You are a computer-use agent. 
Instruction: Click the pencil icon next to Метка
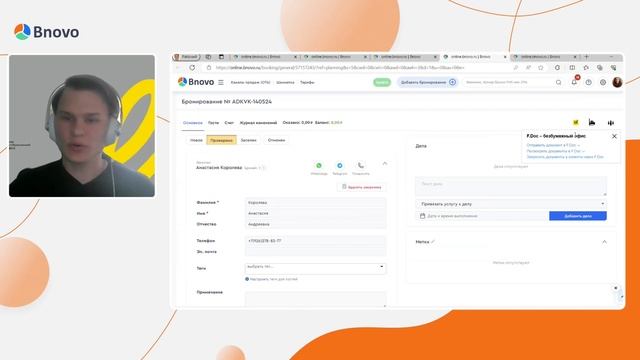coord(433,242)
